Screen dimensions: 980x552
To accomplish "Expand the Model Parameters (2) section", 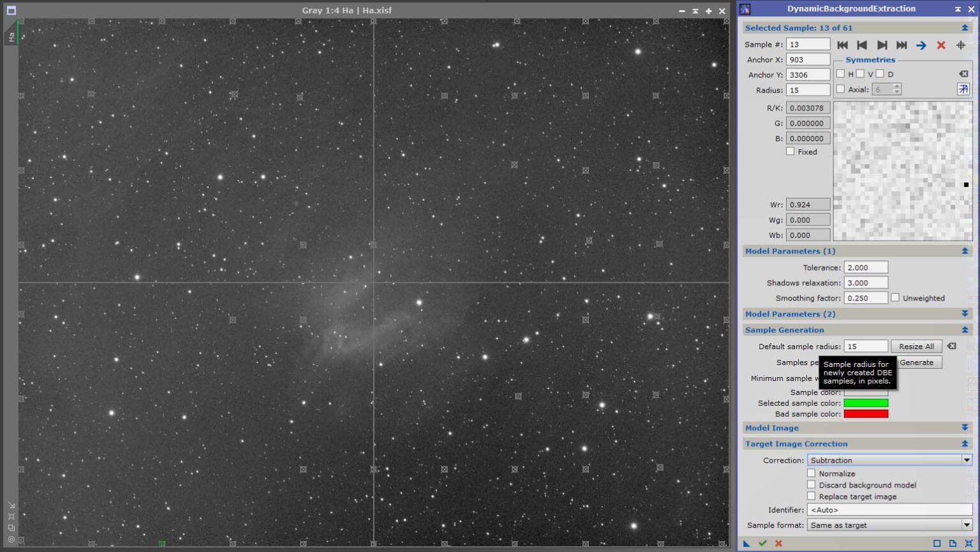I will pyautogui.click(x=964, y=313).
